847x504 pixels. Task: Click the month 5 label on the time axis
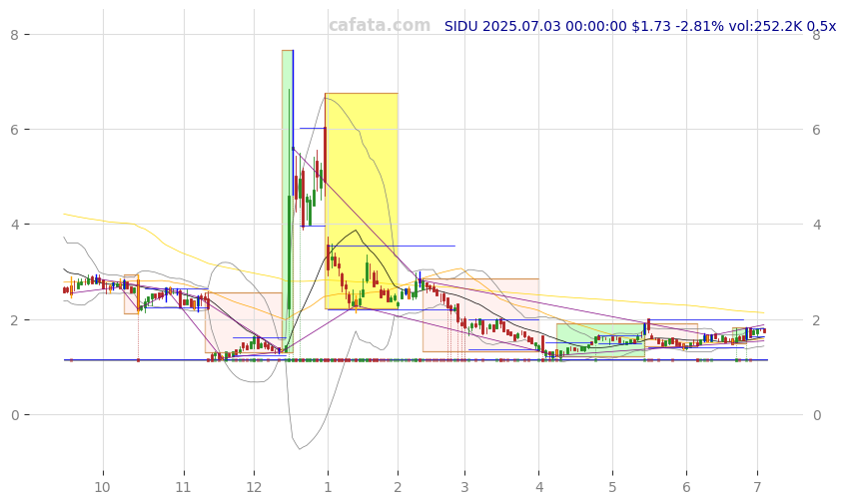(x=612, y=488)
